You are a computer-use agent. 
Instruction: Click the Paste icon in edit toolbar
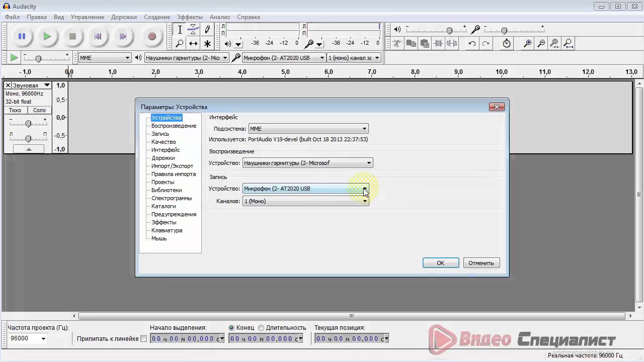(425, 43)
